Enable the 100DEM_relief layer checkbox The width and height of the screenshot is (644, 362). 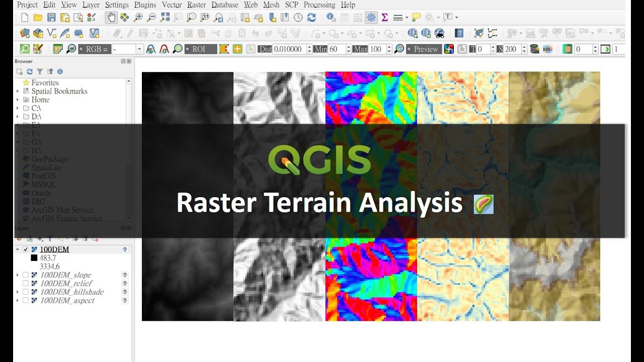click(26, 284)
